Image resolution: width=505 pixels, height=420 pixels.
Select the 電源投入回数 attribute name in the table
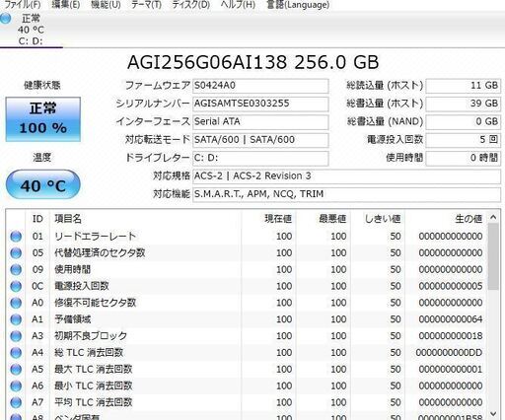81,286
